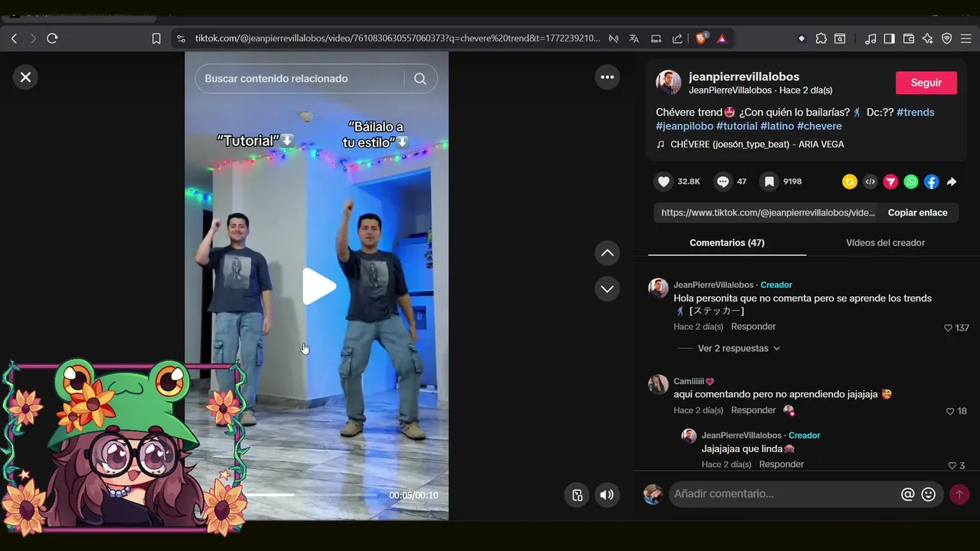This screenshot has width=980, height=551.
Task: Open Leo AI sparkle icon
Action: click(928, 38)
